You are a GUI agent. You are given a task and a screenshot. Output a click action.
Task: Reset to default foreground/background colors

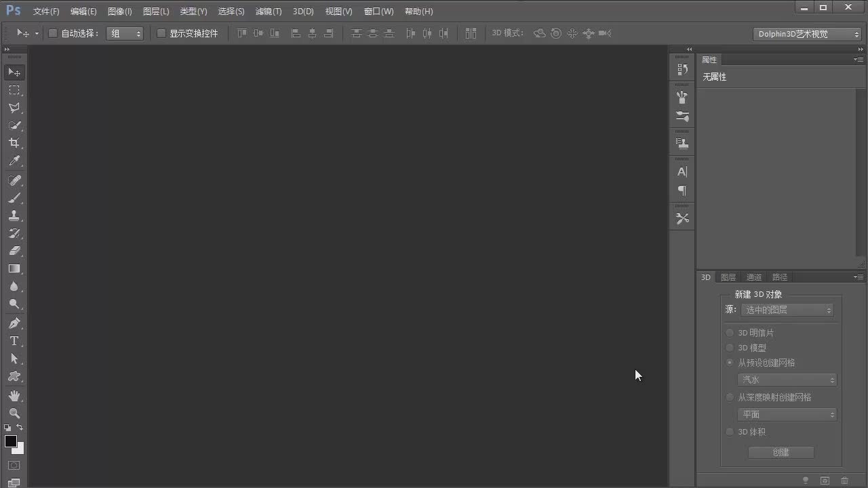(x=7, y=428)
